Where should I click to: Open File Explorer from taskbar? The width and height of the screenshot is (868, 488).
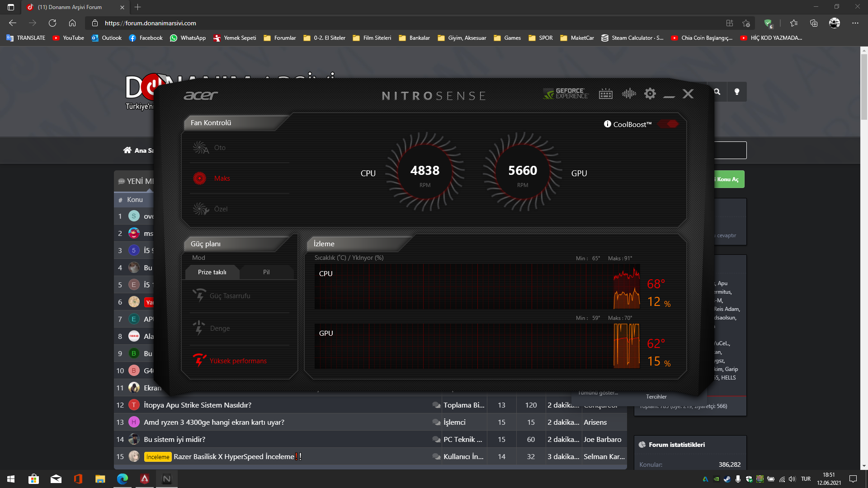pos(100,479)
